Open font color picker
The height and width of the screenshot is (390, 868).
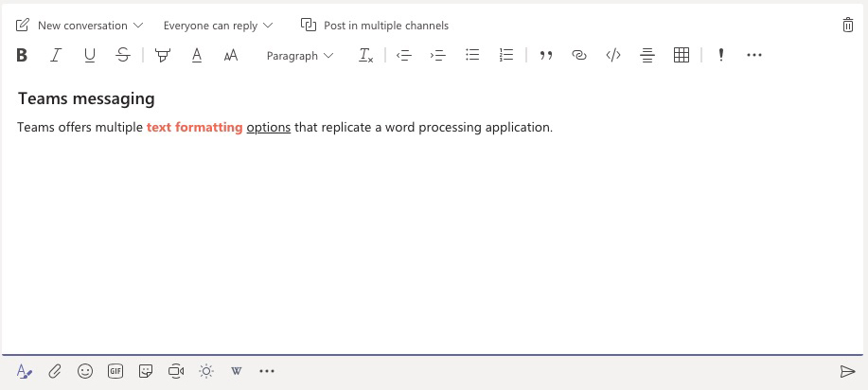(197, 55)
